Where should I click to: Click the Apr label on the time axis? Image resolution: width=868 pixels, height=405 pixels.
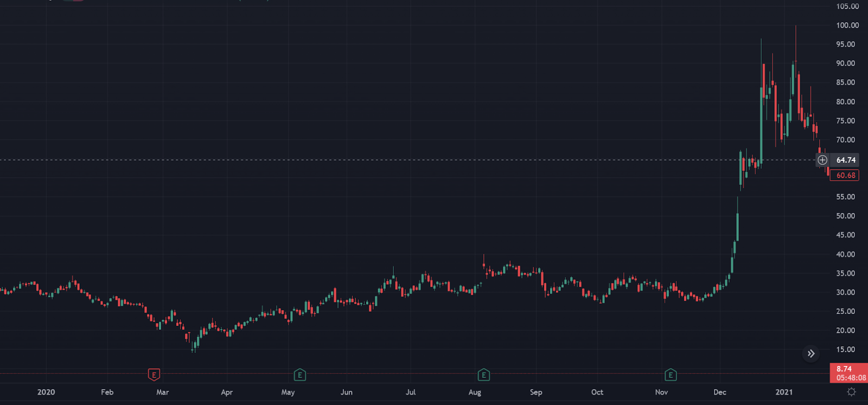[x=227, y=392]
